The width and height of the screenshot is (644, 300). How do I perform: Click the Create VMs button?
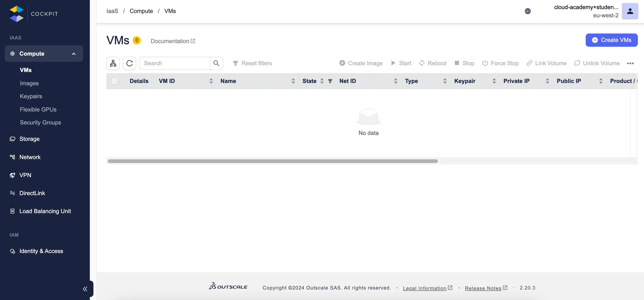coord(611,40)
